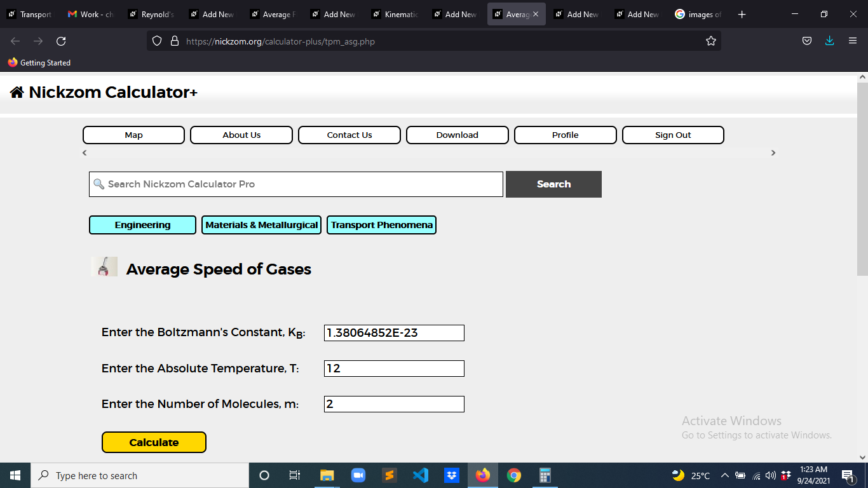Click the Nickzom Calculator+ title
Image resolution: width=868 pixels, height=488 pixels.
113,93
